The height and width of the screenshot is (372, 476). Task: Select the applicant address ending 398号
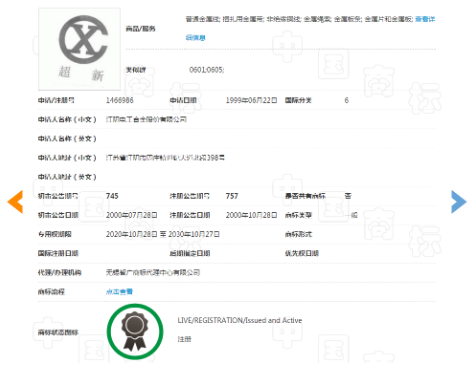165,158
